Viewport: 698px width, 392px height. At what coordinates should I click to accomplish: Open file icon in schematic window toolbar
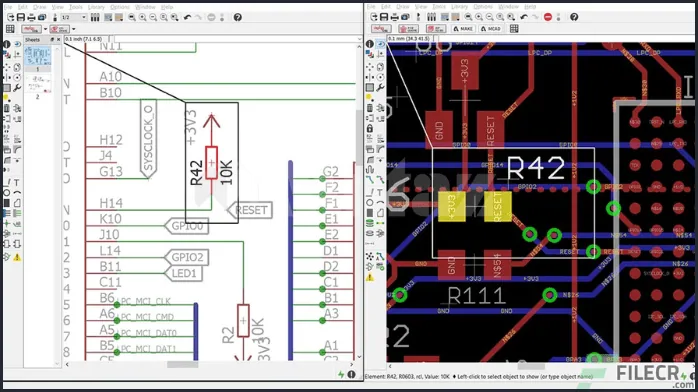point(11,17)
